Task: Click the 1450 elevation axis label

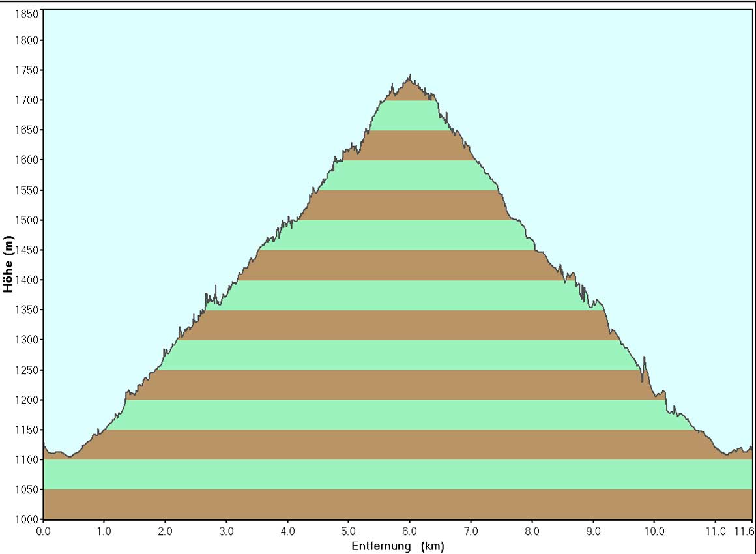Action: [27, 250]
